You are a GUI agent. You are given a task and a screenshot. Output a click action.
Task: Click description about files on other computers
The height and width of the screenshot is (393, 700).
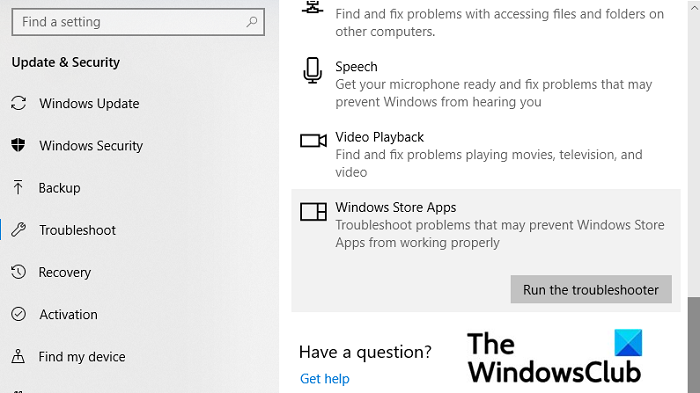[x=500, y=23]
